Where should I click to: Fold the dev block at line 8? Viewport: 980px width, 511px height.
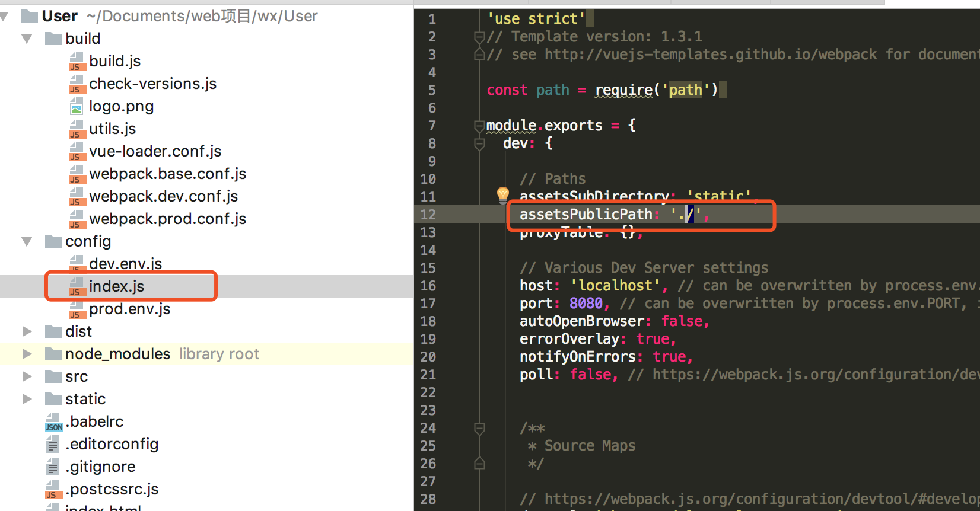tap(479, 143)
